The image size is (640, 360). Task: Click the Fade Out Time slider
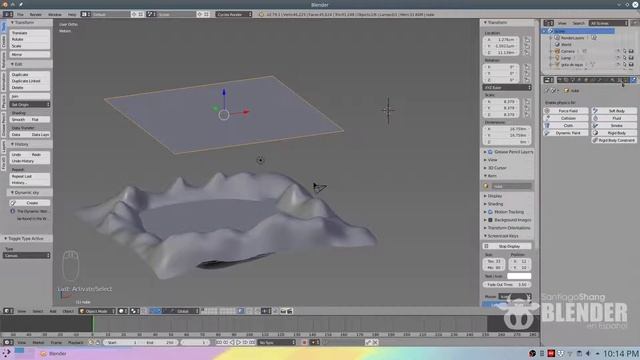(507, 284)
